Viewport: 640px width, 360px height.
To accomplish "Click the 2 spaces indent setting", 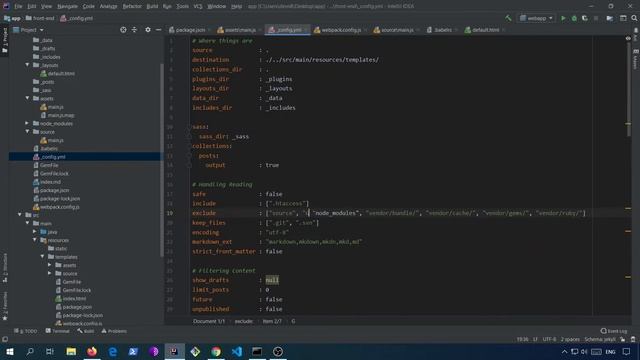I will click(570, 339).
